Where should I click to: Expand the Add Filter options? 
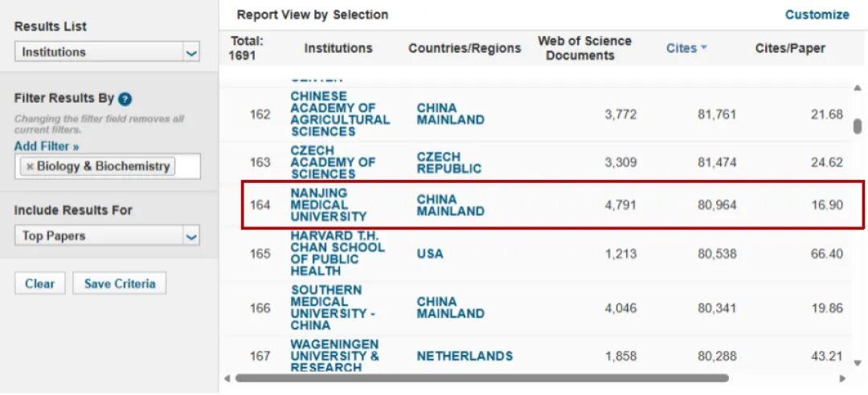[47, 146]
